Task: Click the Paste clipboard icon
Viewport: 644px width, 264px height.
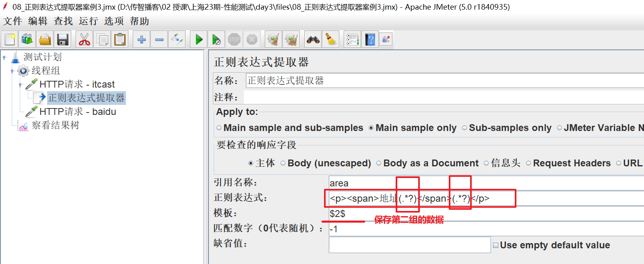Action: 120,39
